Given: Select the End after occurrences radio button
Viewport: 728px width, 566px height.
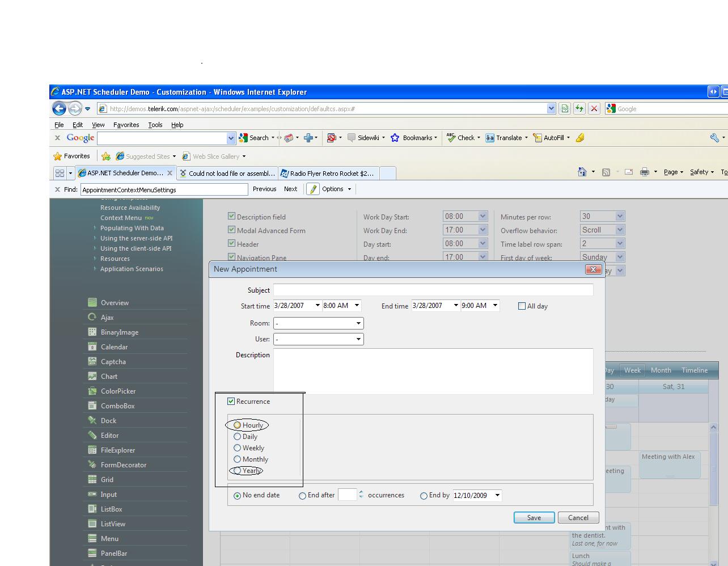Looking at the screenshot, I should coord(303,496).
